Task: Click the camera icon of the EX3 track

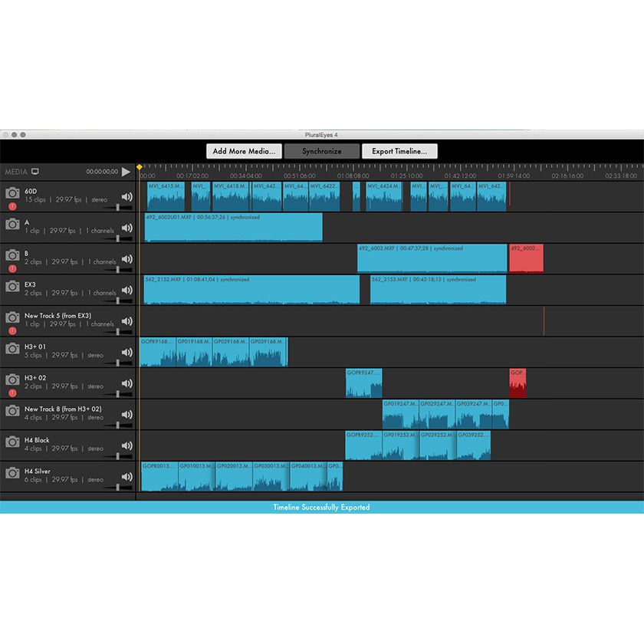Action: 12,286
